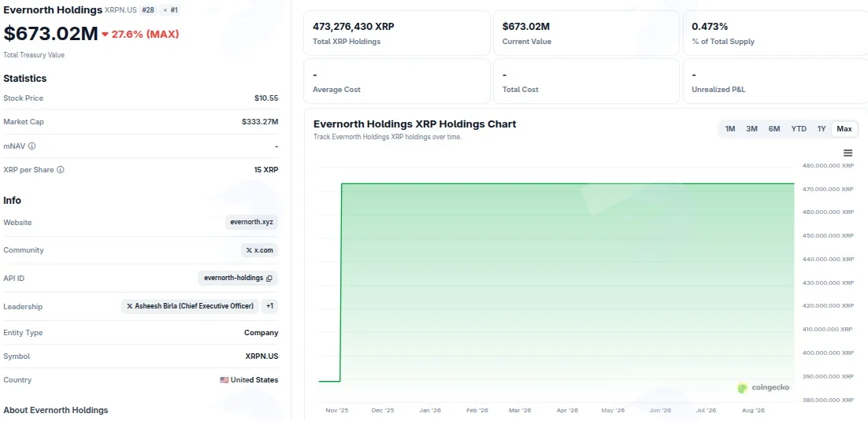
Task: Click the $673.02M treasury value heading
Action: coord(51,34)
